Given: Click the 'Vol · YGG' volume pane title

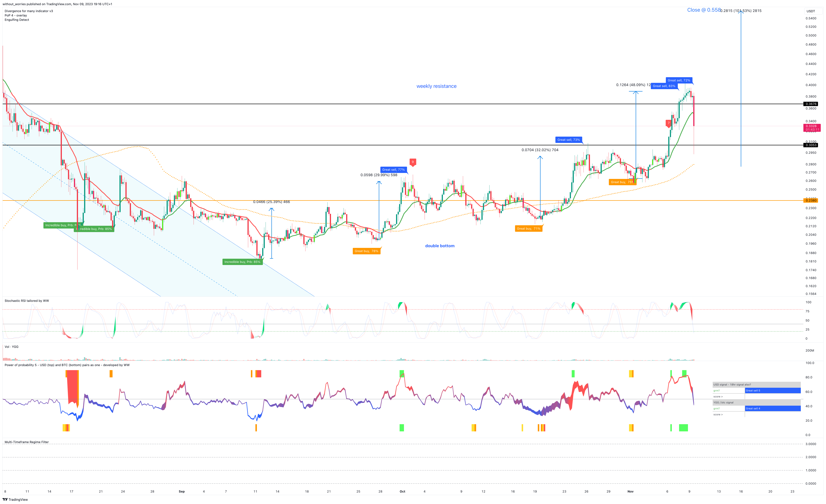Looking at the screenshot, I should coord(11,347).
